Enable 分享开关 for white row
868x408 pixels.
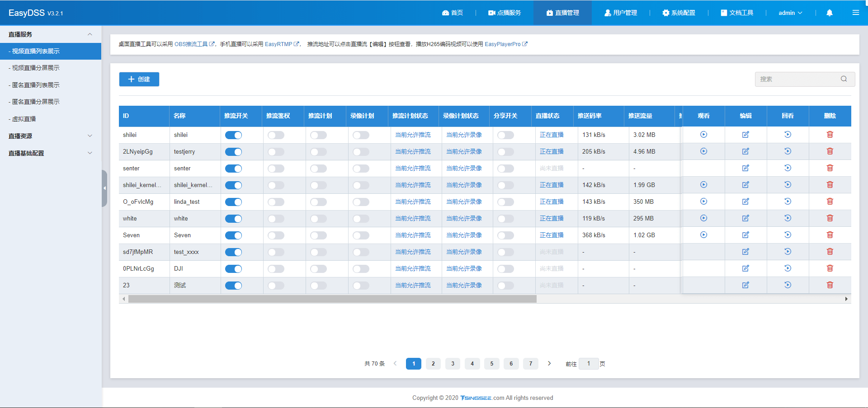[x=505, y=219]
